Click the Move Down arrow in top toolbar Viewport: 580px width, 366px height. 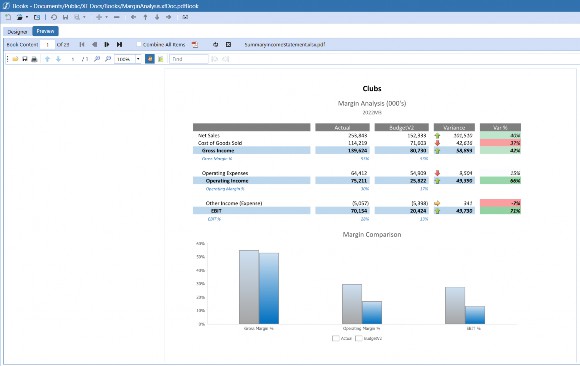(x=157, y=17)
